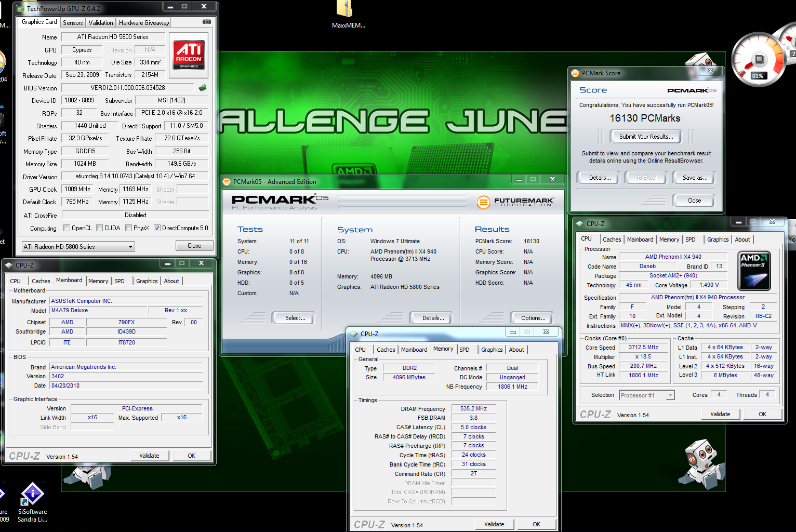Click the Bandwidth 149.6 GB/s field

coord(181,164)
